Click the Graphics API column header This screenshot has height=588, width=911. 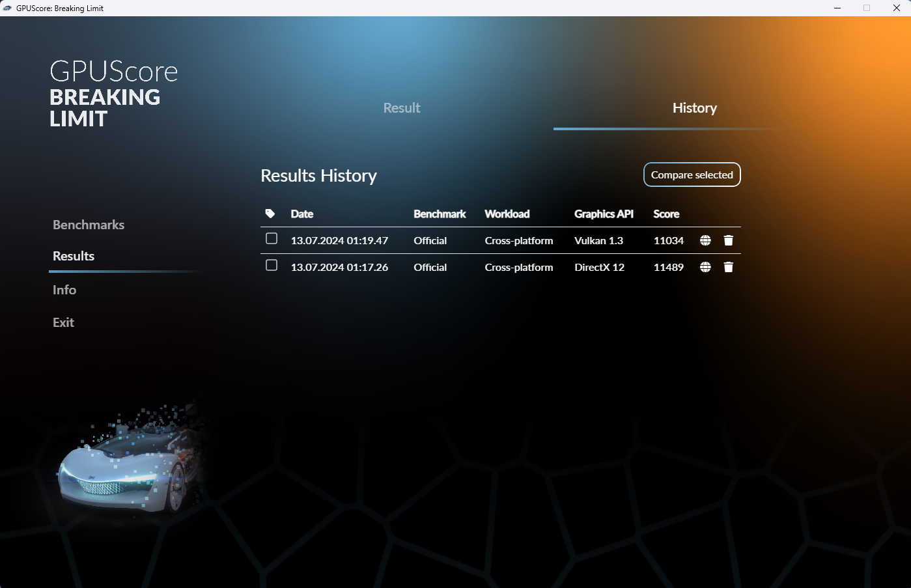click(x=604, y=214)
